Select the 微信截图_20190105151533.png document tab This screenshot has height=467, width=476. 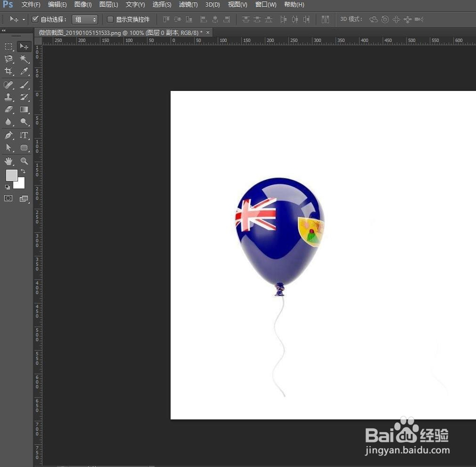tap(123, 32)
